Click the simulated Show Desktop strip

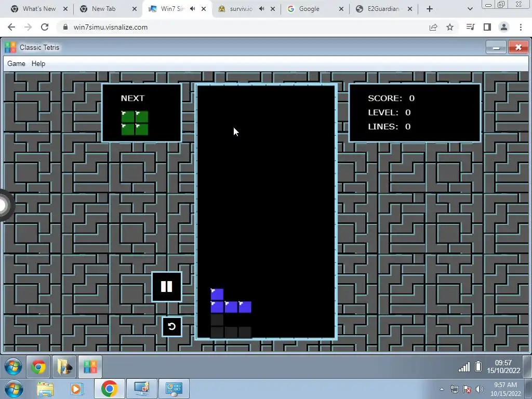point(527,367)
